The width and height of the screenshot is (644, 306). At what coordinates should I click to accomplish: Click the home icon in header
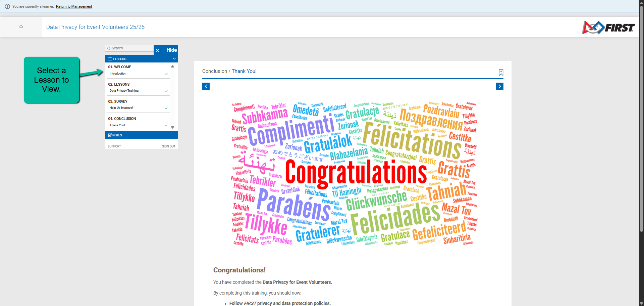click(x=21, y=27)
